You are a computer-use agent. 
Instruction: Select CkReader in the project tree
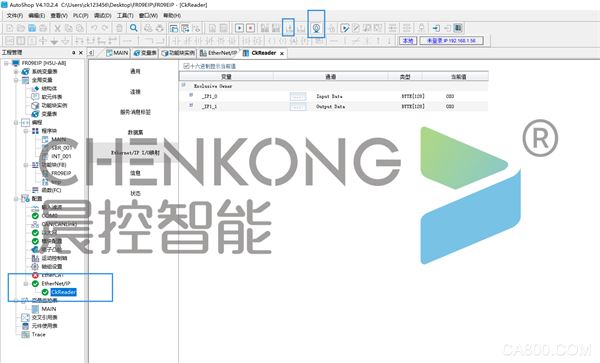pos(64,292)
